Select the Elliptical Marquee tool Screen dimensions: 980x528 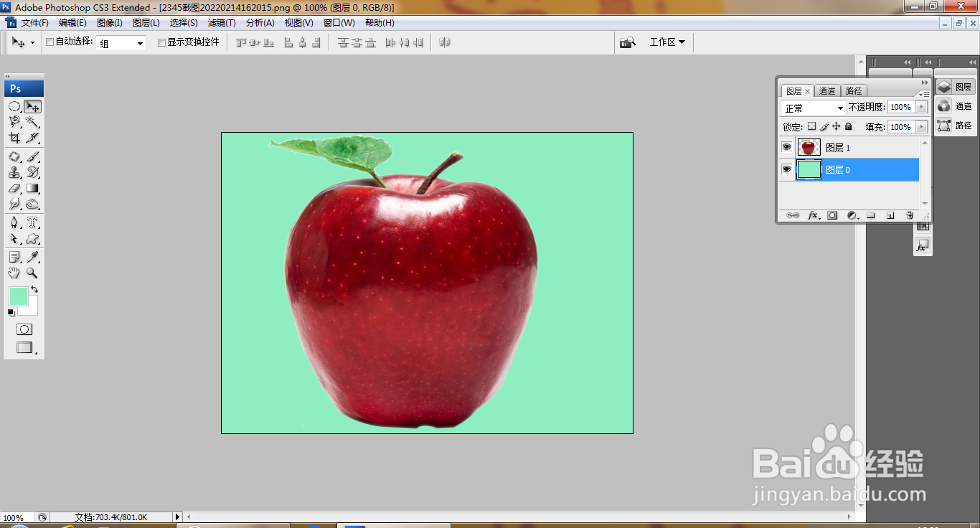pyautogui.click(x=14, y=106)
